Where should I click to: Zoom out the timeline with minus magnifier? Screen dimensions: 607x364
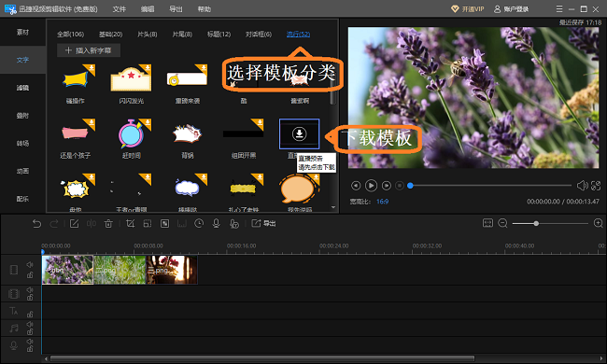pyautogui.click(x=502, y=223)
